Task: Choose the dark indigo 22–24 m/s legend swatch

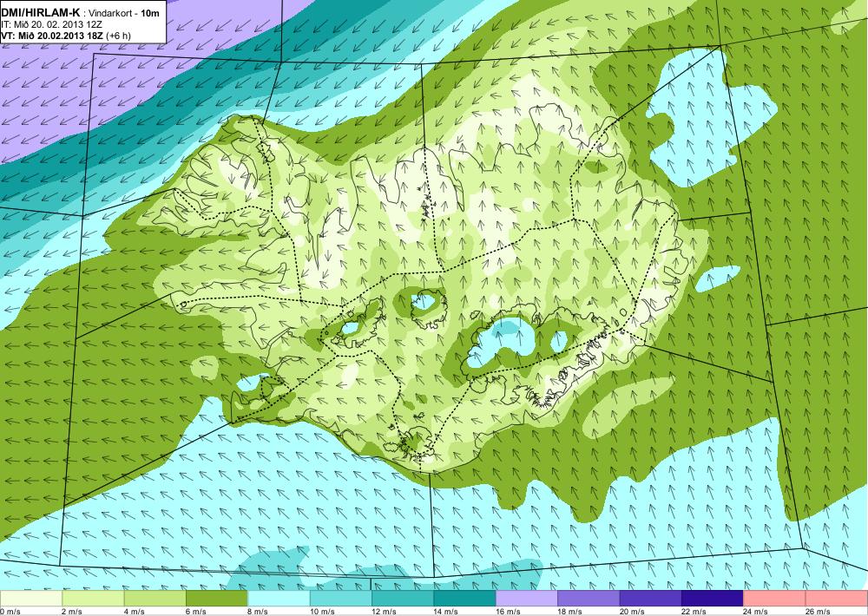Action: (713, 599)
